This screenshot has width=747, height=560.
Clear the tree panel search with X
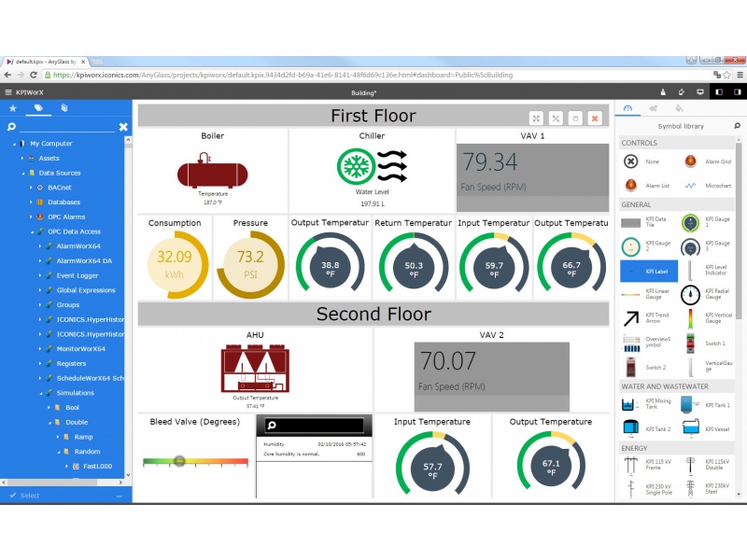(123, 127)
